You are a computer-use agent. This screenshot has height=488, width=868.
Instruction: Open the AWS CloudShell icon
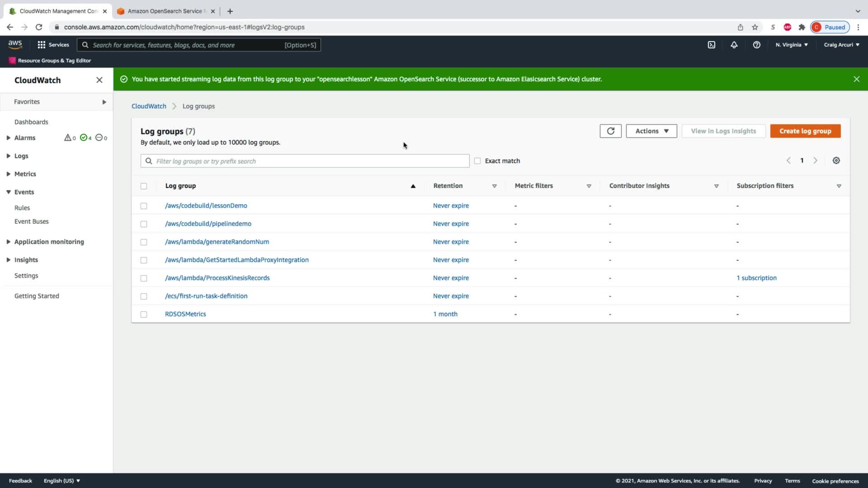711,45
